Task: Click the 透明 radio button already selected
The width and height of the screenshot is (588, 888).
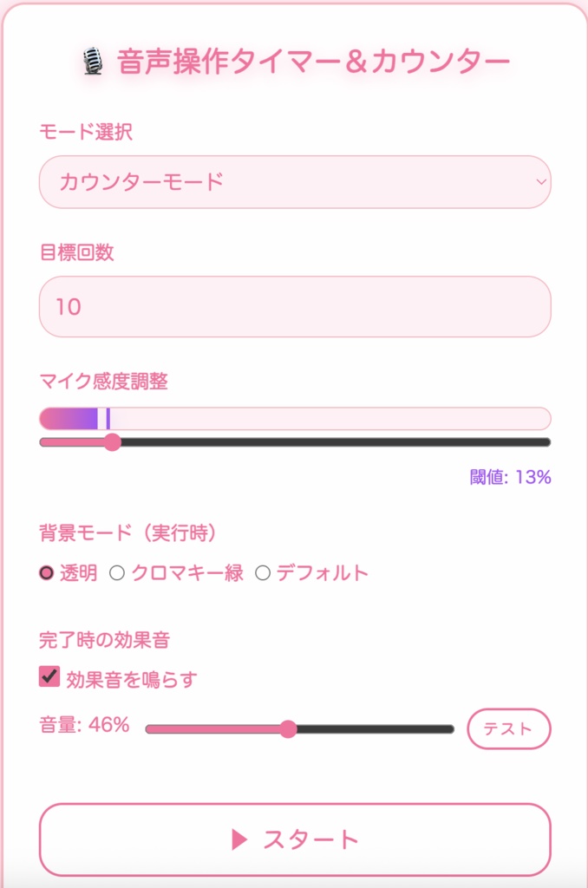Action: coord(45,572)
